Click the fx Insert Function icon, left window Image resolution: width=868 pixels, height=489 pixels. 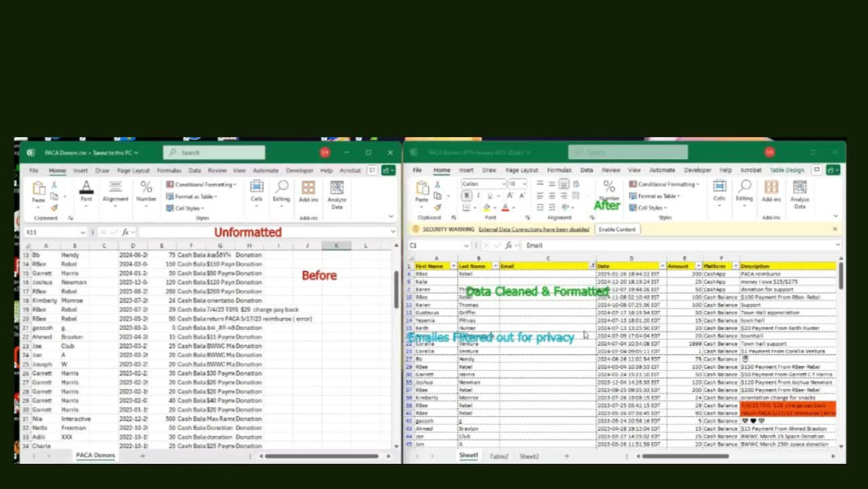[126, 232]
